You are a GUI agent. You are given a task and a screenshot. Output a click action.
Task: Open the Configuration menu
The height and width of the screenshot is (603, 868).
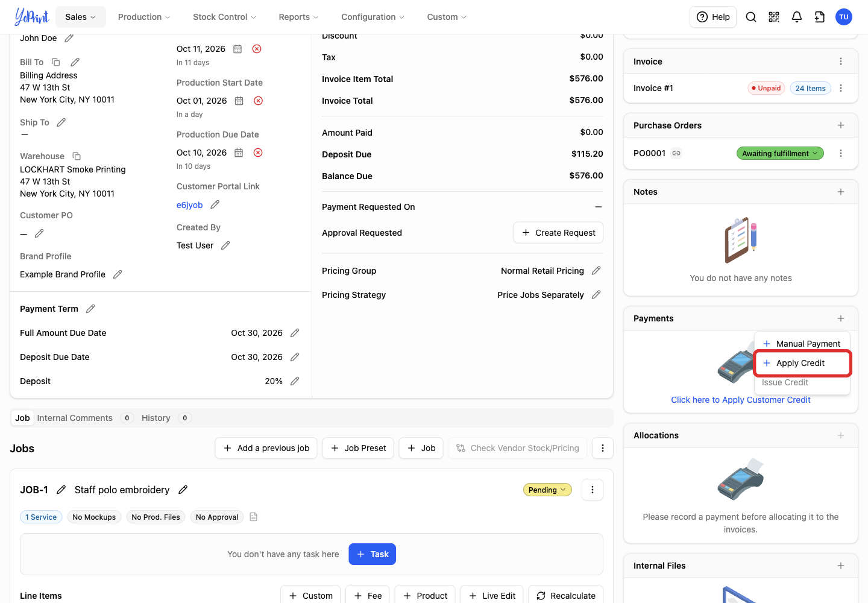pyautogui.click(x=373, y=17)
